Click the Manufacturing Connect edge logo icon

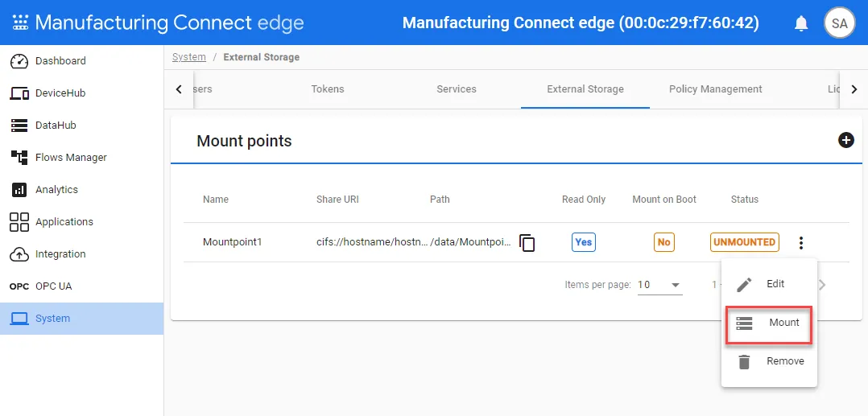[20, 23]
